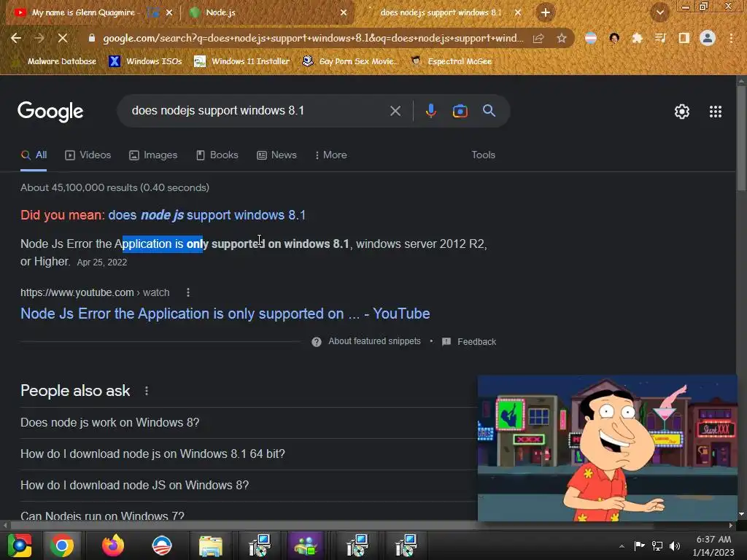The width and height of the screenshot is (747, 560).
Task: Toggle the Chrome side panel
Action: pyautogui.click(x=684, y=38)
